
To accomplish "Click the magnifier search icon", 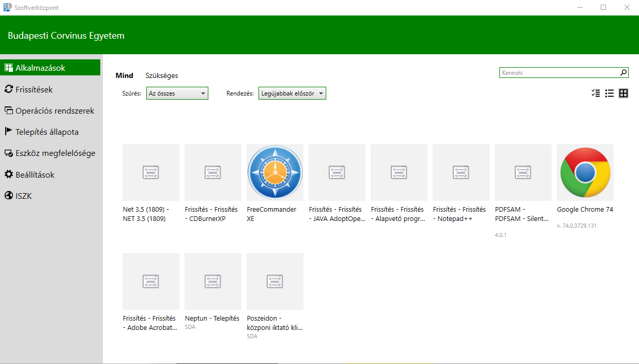I will pos(623,73).
